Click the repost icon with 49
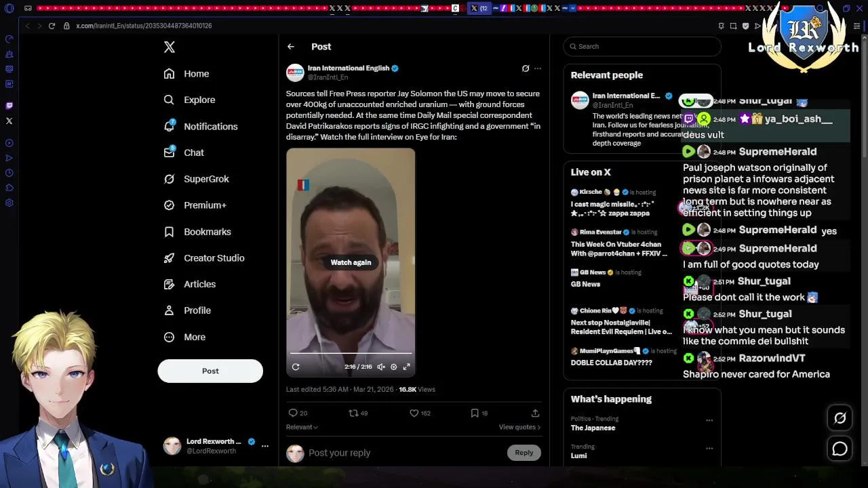868x488 pixels. (x=353, y=413)
